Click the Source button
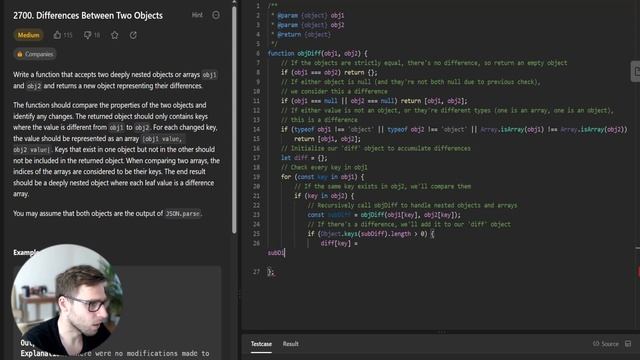This screenshot has height=360, width=640. 606,344
